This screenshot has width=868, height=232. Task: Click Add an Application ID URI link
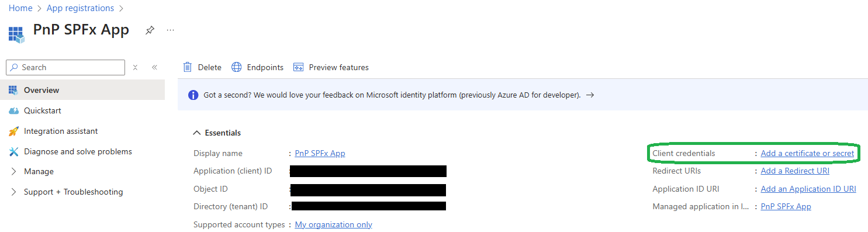pyautogui.click(x=808, y=189)
